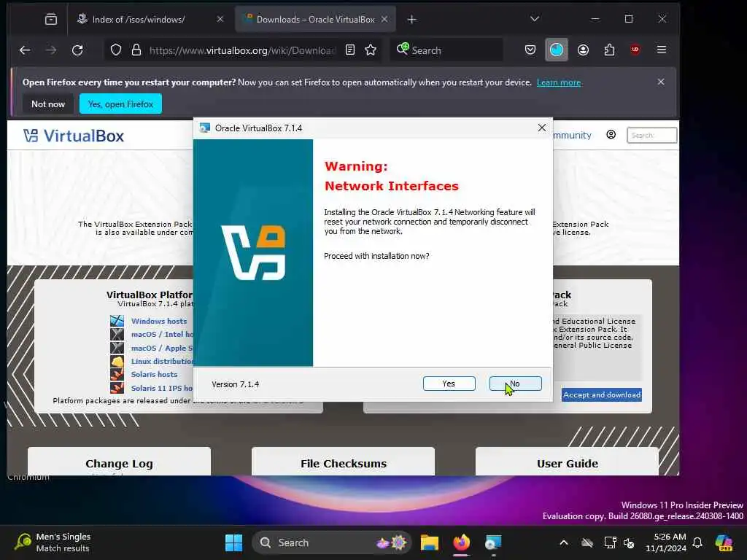This screenshot has width=747, height=560.
Task: Open the Firefox account icon
Action: coord(583,50)
